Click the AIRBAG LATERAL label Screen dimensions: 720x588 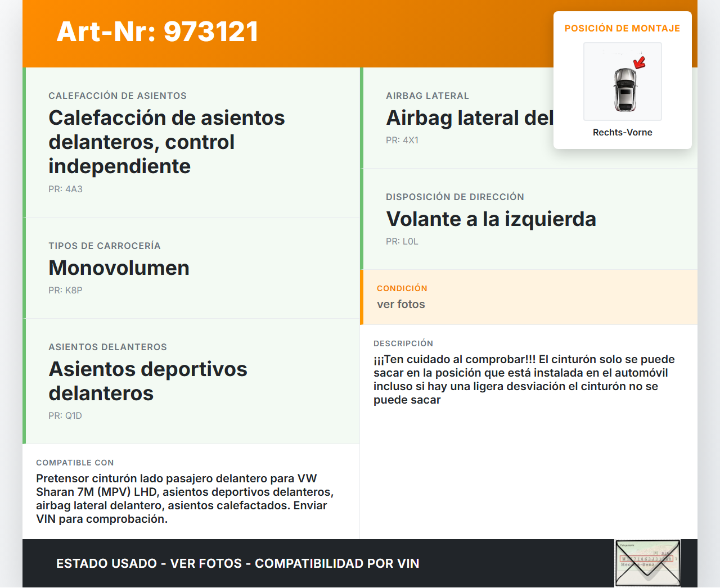point(427,96)
